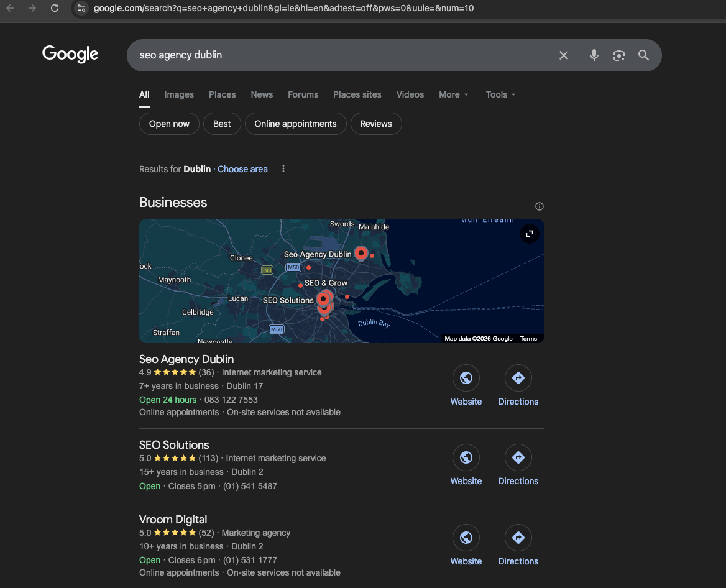Image resolution: width=726 pixels, height=588 pixels.
Task: Open Vroom Digital listing title
Action: tap(173, 520)
